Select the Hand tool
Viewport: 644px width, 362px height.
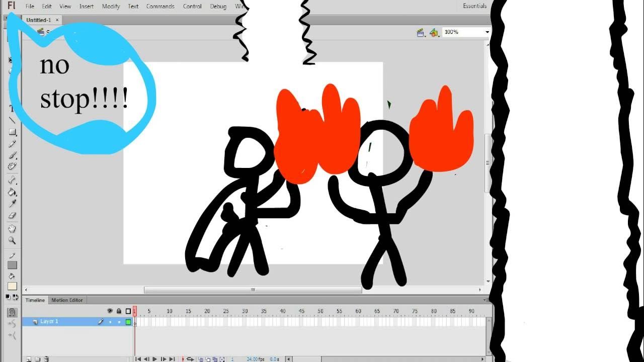12,229
